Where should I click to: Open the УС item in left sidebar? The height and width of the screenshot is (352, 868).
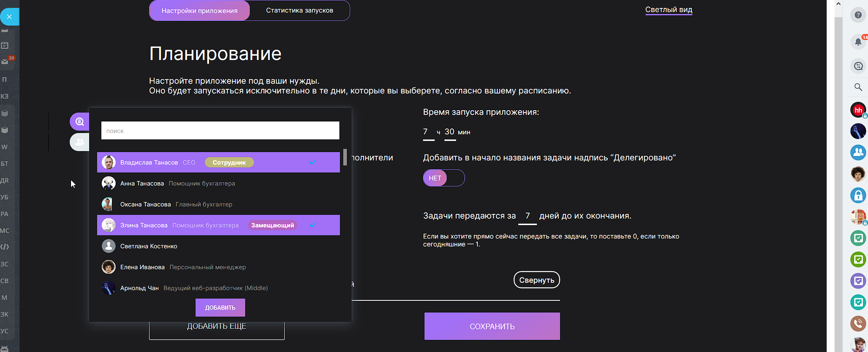coord(5,331)
